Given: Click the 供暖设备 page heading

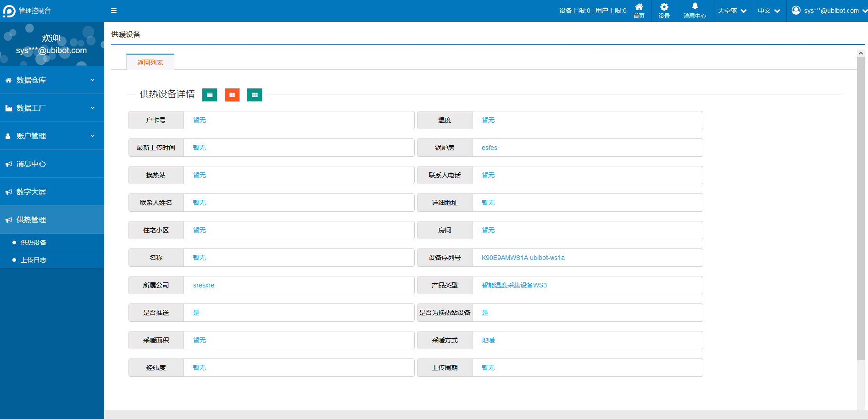Looking at the screenshot, I should [x=126, y=34].
